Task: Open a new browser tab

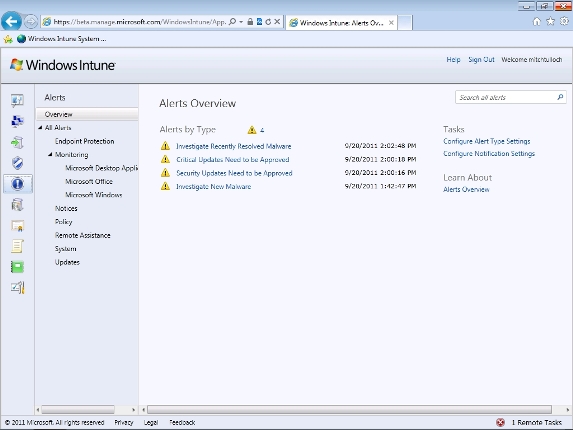Action: (405, 23)
